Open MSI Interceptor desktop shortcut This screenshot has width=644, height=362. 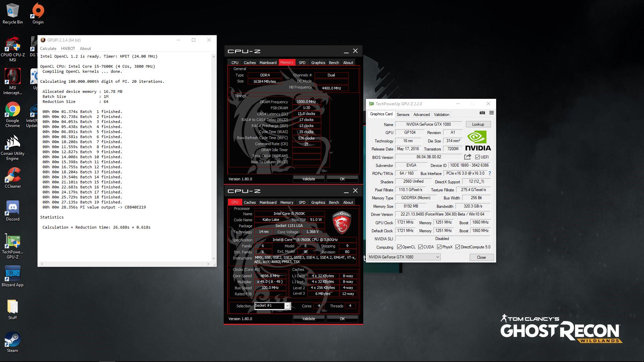tap(13, 81)
